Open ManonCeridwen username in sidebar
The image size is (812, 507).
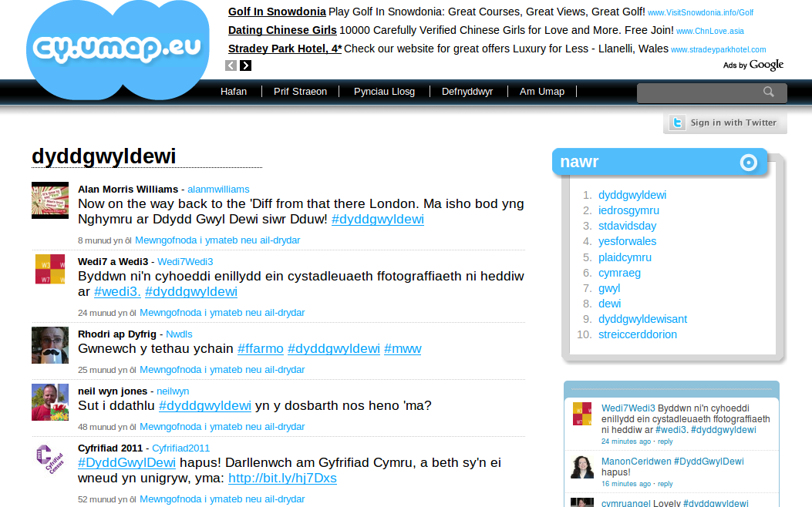pos(636,462)
